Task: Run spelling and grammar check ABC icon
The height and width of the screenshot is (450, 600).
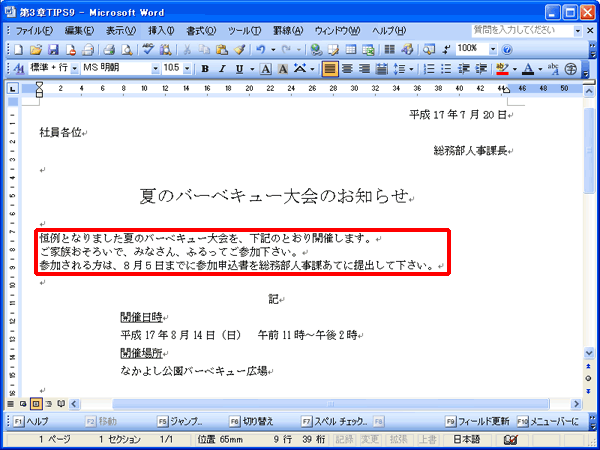Action: click(148, 49)
